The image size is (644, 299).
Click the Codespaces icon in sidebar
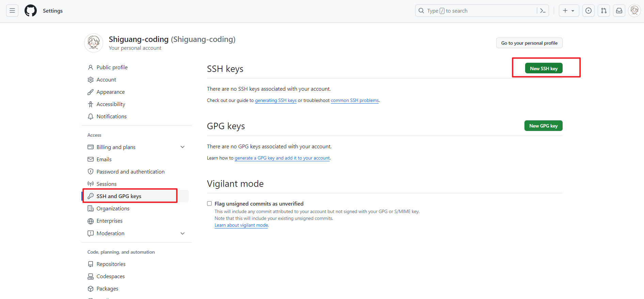point(91,276)
